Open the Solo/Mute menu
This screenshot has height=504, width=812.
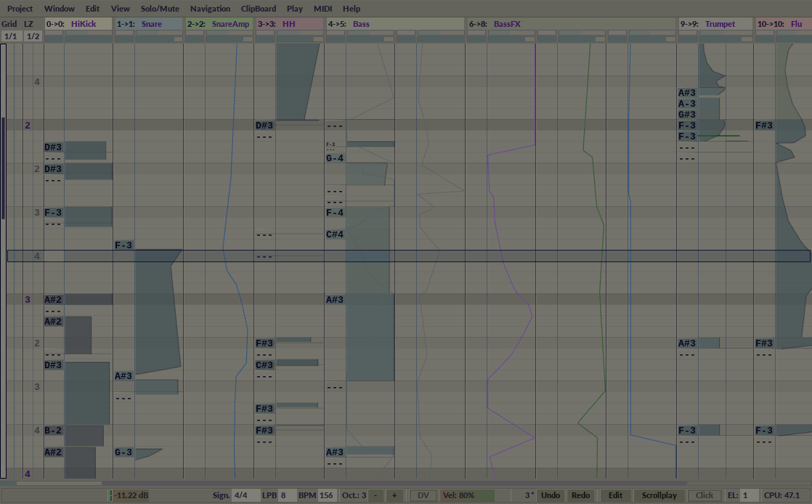(x=160, y=9)
